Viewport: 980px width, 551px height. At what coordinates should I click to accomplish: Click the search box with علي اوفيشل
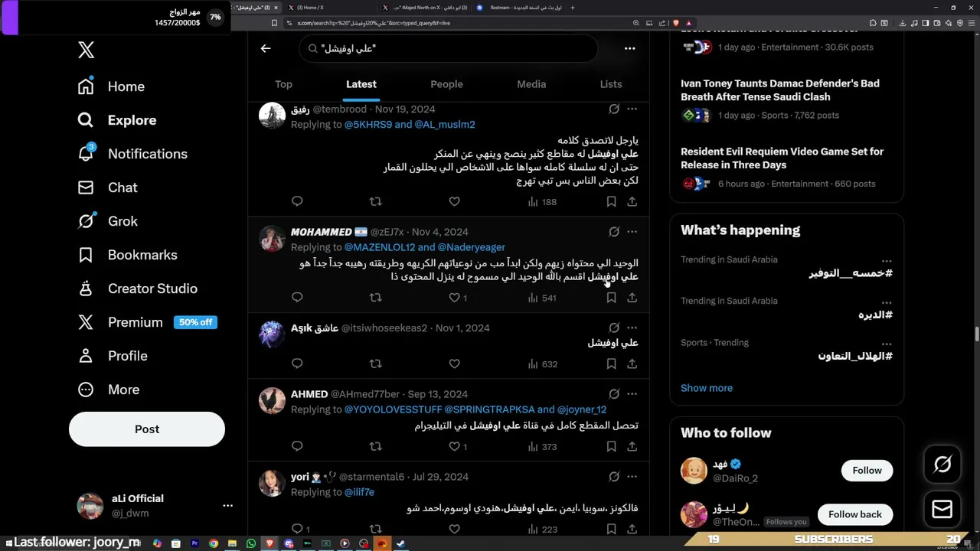pos(448,48)
